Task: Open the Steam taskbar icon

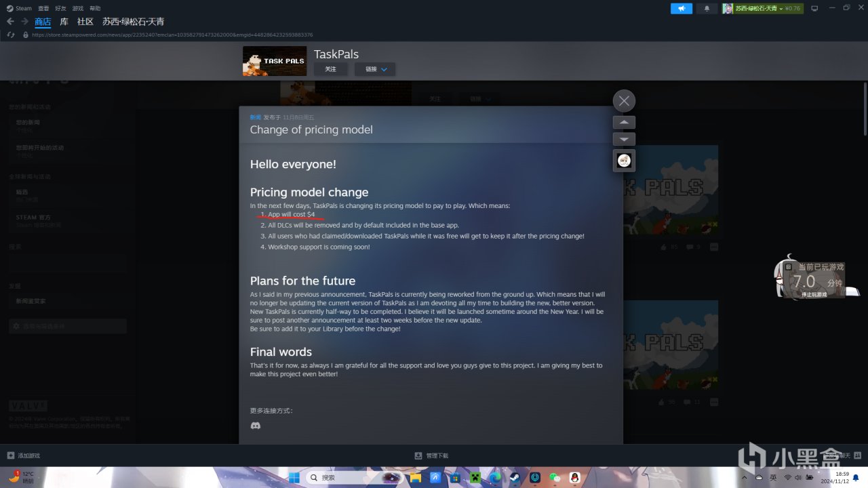Action: [515, 478]
